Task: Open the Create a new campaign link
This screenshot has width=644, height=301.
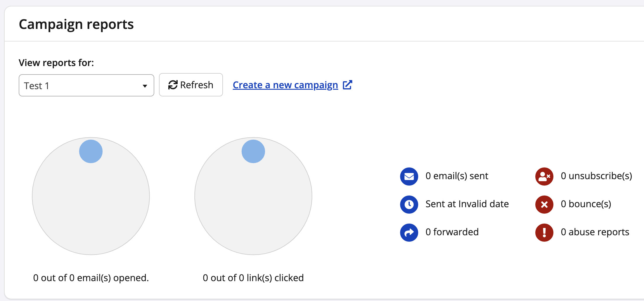Action: pos(285,85)
